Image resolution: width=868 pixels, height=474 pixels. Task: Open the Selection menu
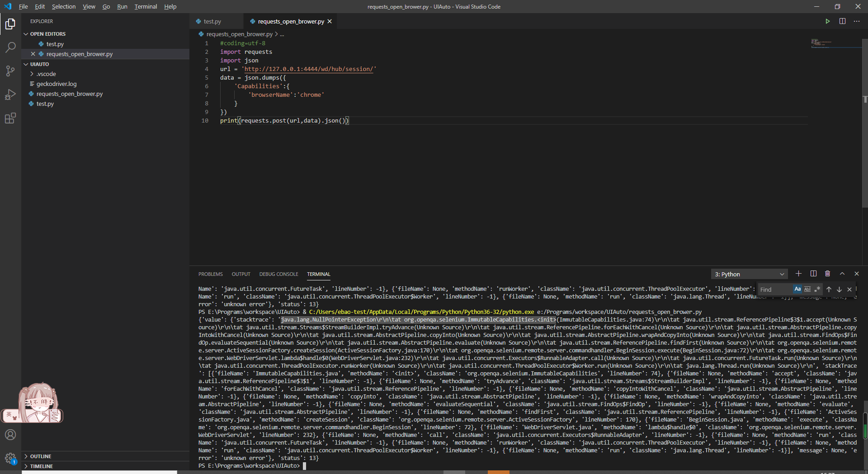pyautogui.click(x=64, y=6)
